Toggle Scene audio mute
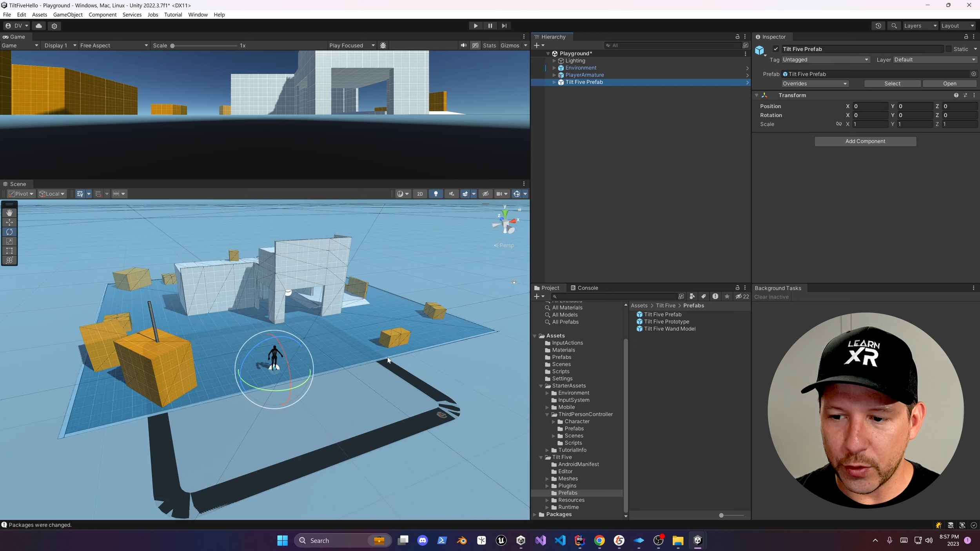The width and height of the screenshot is (980, 551). point(452,194)
